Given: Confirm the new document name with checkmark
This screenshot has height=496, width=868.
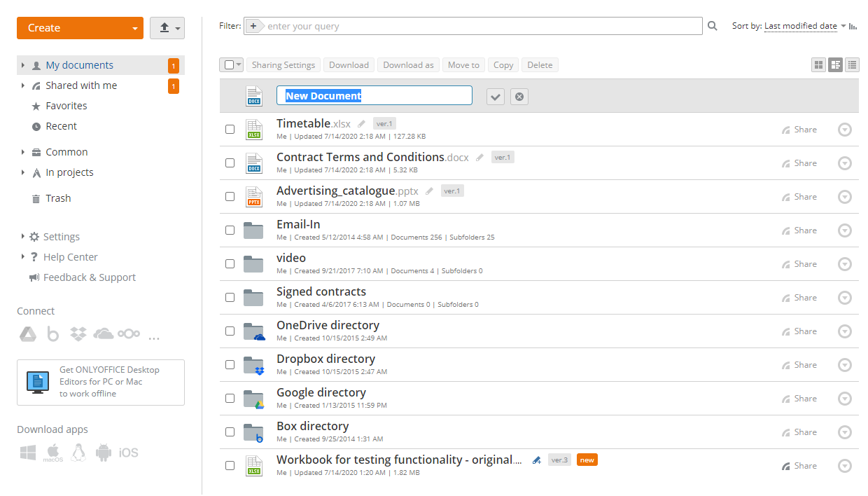Looking at the screenshot, I should coord(496,97).
